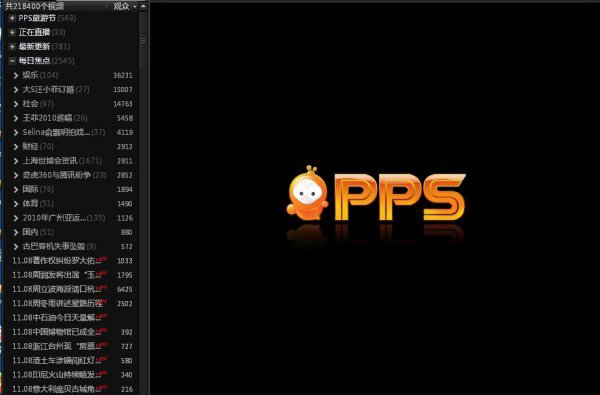The width and height of the screenshot is (600, 395).
Task: Open video 11.08印尼火山持续喷发
Action: point(56,375)
